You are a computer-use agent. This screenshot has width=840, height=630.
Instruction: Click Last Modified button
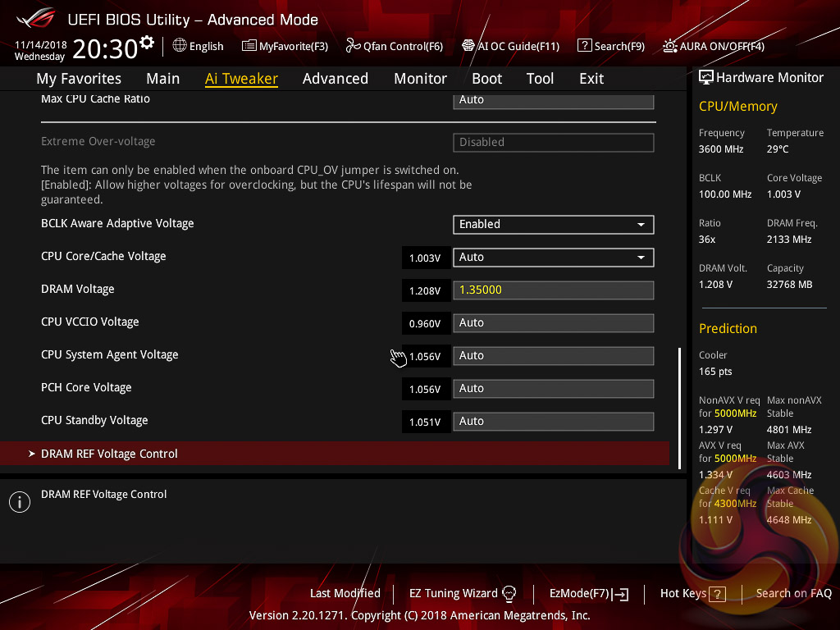345,593
